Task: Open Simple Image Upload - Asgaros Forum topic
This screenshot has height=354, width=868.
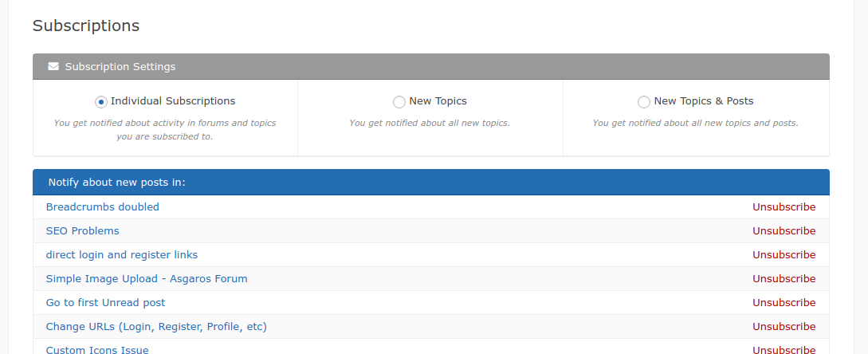Action: pos(147,279)
